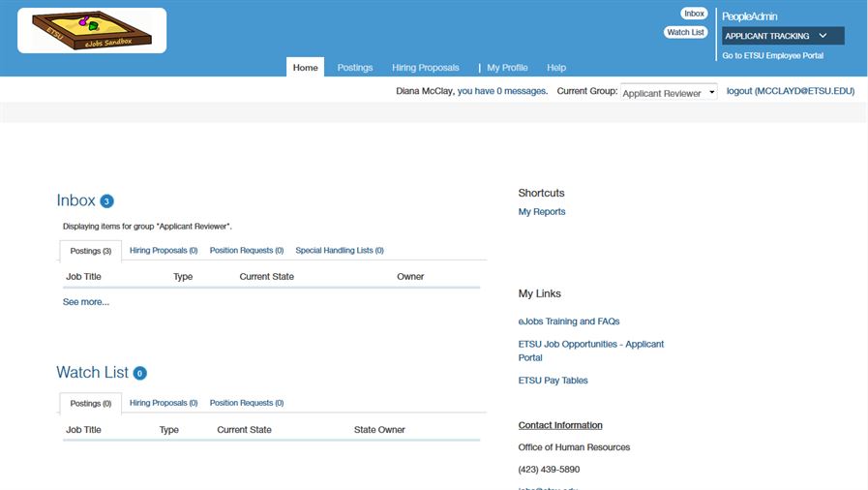The height and width of the screenshot is (490, 868).
Task: Open the Current Group dropdown
Action: click(x=669, y=93)
